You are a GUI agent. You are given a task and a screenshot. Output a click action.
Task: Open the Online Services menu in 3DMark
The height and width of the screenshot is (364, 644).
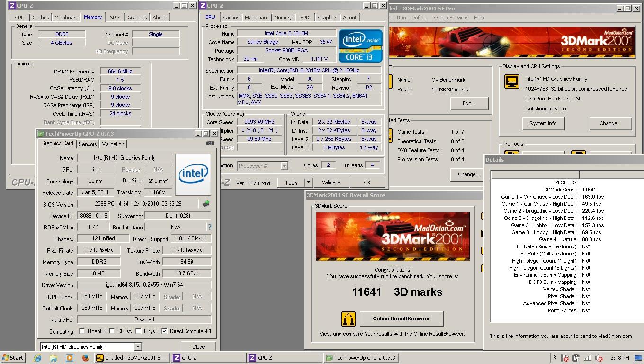pos(451,18)
